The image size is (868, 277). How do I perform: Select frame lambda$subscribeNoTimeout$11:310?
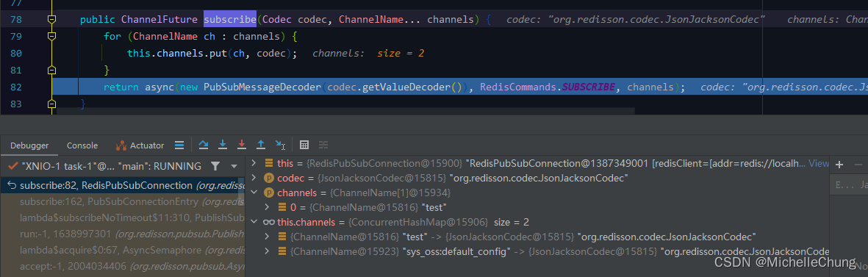[x=122, y=217]
